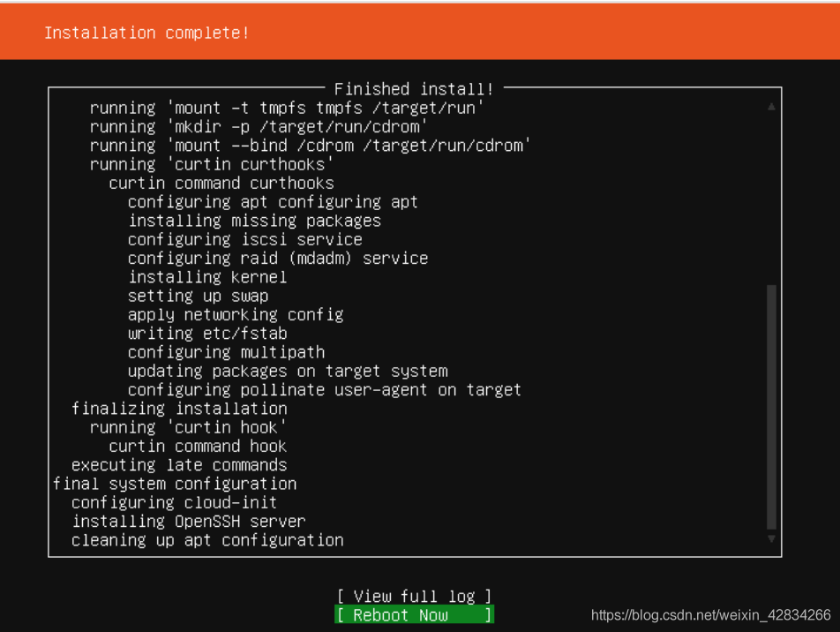Click the 'installing OpenSSH server' line

point(189,521)
